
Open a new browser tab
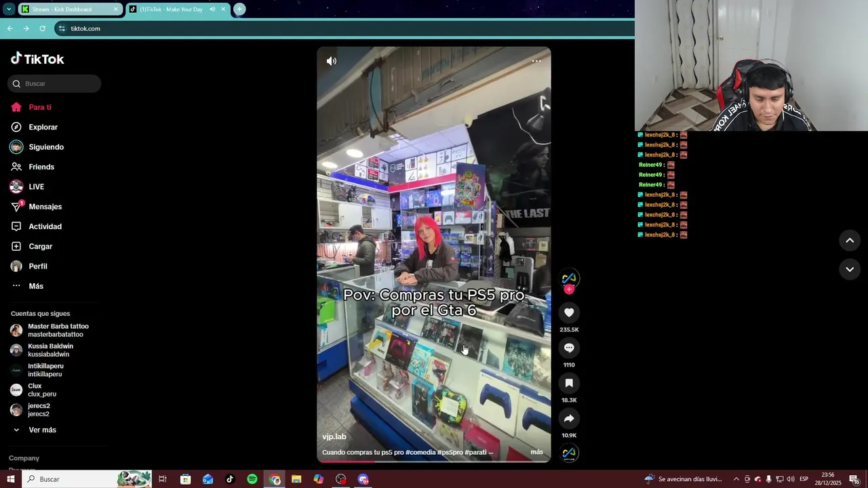239,9
